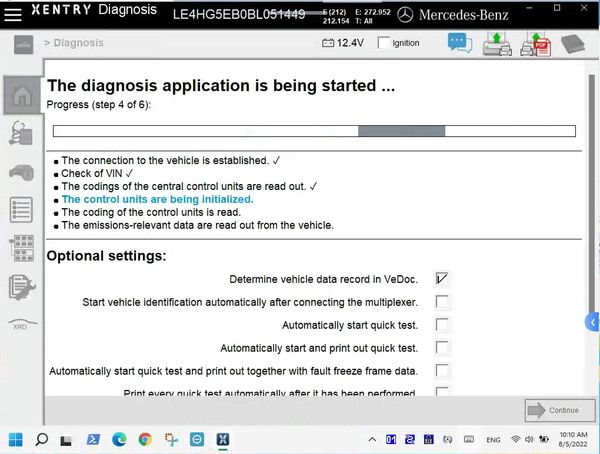
Task: Open Microsoft Edge from the taskbar
Action: 119,439
